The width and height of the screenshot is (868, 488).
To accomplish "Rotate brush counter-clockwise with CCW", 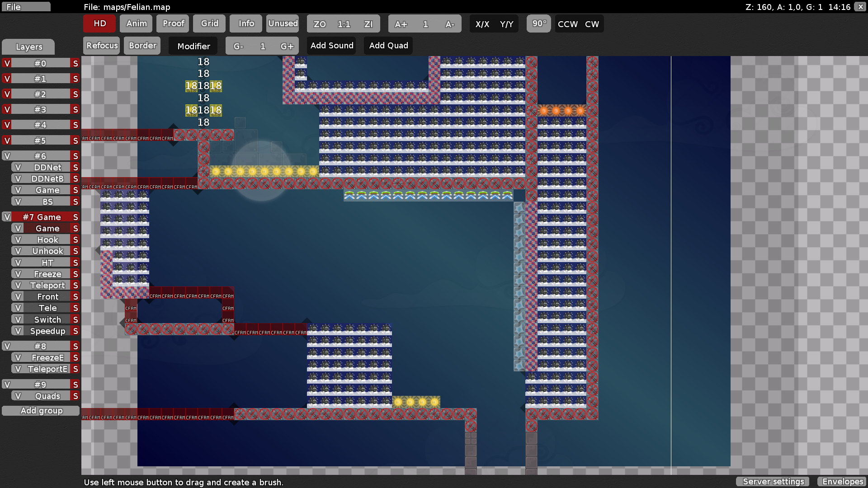I will click(568, 24).
